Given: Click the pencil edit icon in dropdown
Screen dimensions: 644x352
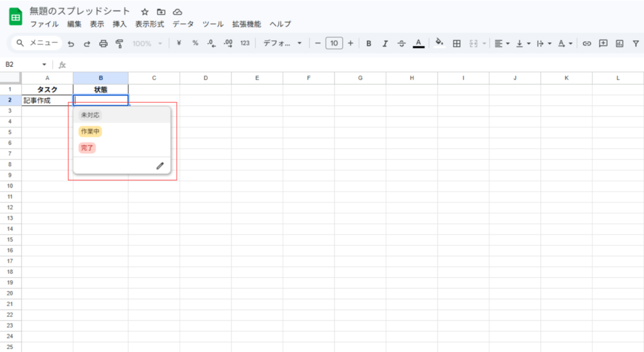Looking at the screenshot, I should [x=160, y=166].
